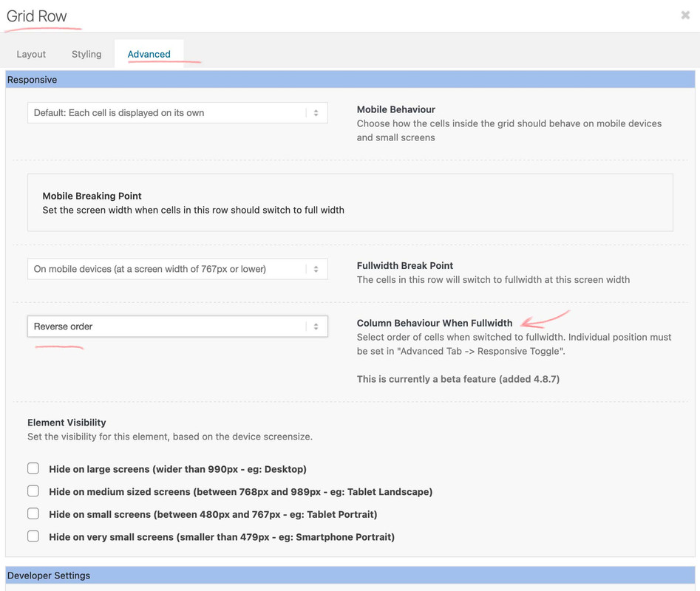
Task: Click the beta feature notice text
Action: [x=458, y=379]
